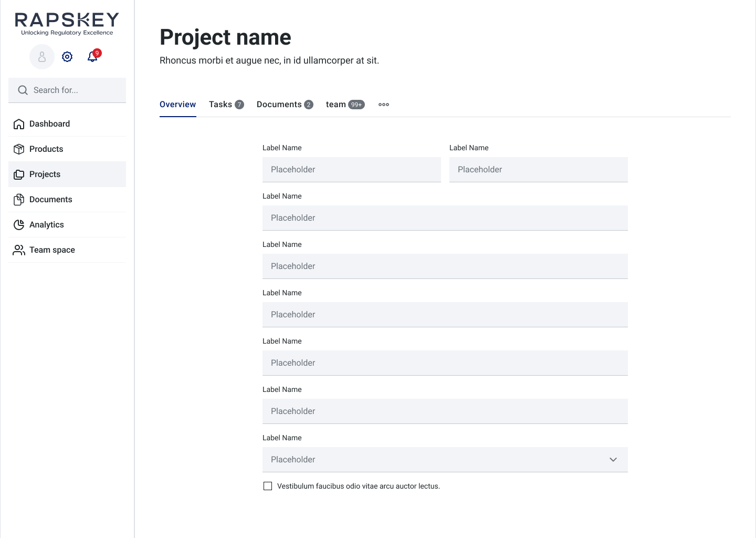Click the Analytics pie chart icon
This screenshot has height=538, width=756.
[x=19, y=225]
